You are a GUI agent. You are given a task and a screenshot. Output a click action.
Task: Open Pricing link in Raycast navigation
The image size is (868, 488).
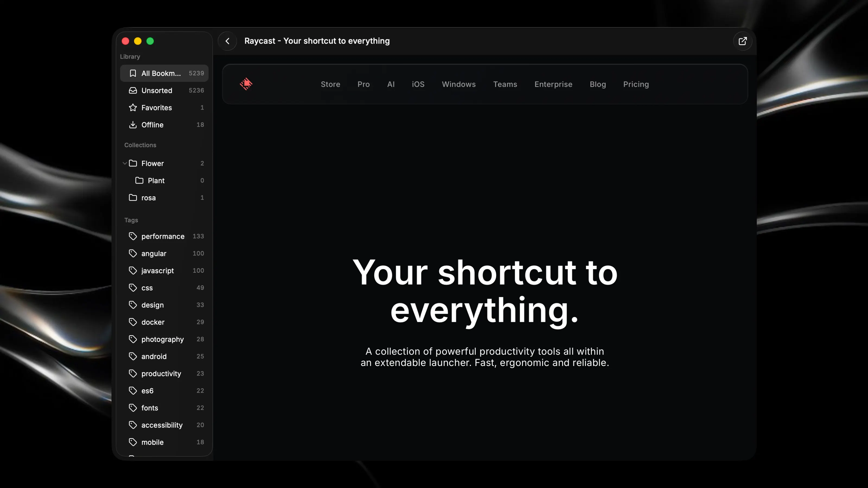pos(636,84)
